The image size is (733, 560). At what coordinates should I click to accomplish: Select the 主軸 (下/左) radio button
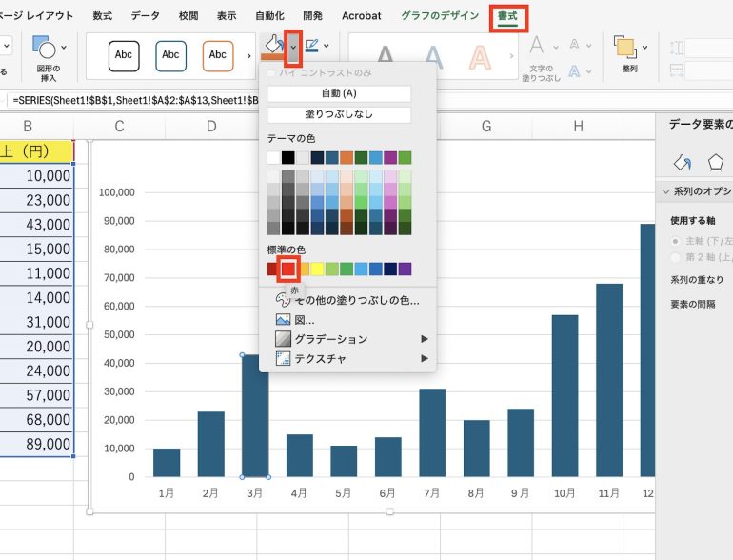(x=675, y=241)
